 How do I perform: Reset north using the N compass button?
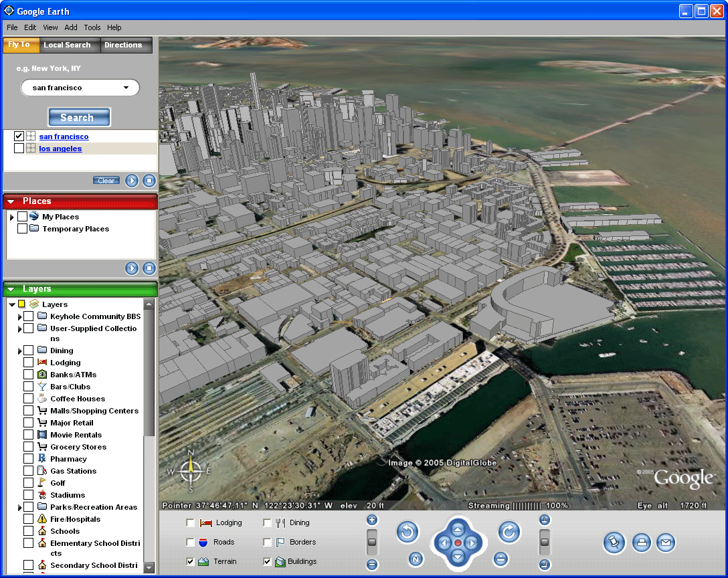[x=416, y=559]
